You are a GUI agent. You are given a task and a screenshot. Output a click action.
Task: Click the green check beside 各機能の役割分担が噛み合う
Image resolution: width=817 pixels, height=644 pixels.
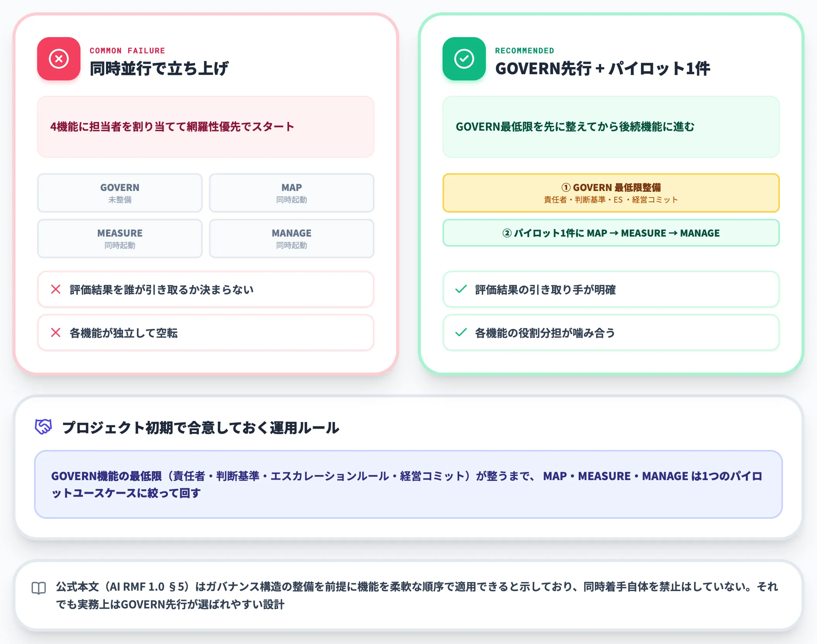pos(461,332)
